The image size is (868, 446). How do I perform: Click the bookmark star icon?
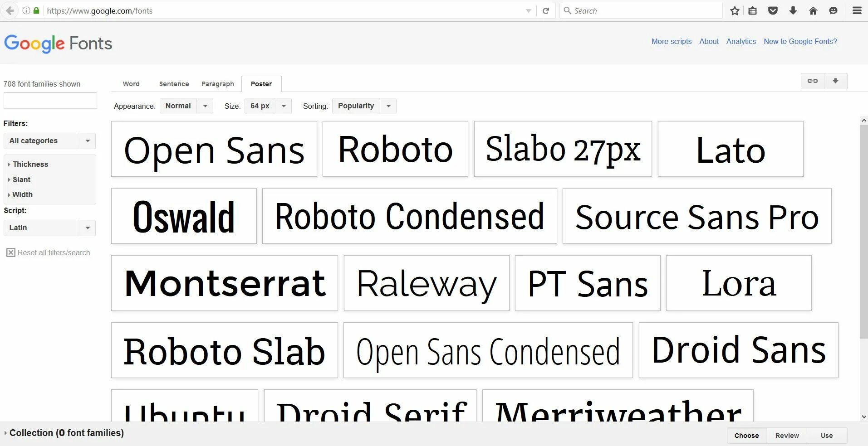(x=735, y=11)
